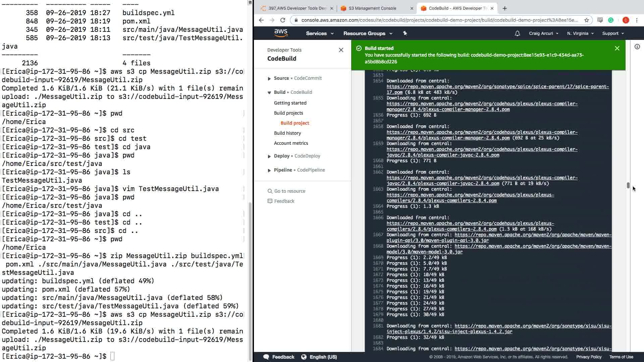
Task: Click the Go to resource search field
Action: click(x=290, y=191)
